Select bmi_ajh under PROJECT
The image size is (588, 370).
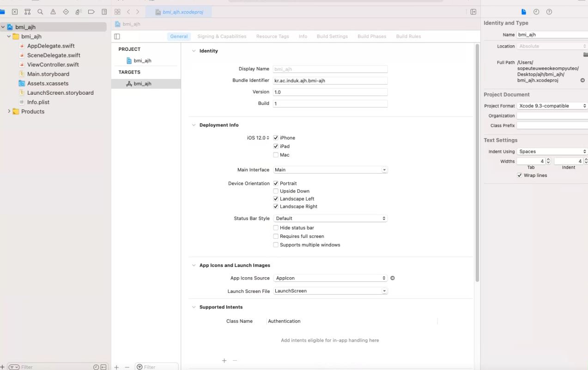click(x=142, y=61)
